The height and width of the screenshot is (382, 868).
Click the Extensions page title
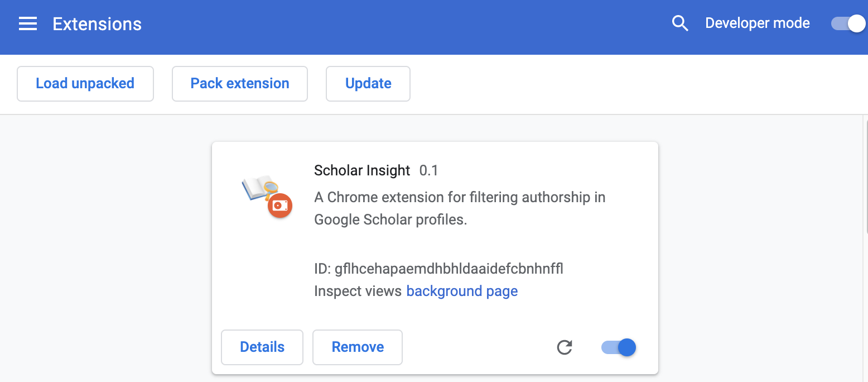pyautogui.click(x=97, y=24)
